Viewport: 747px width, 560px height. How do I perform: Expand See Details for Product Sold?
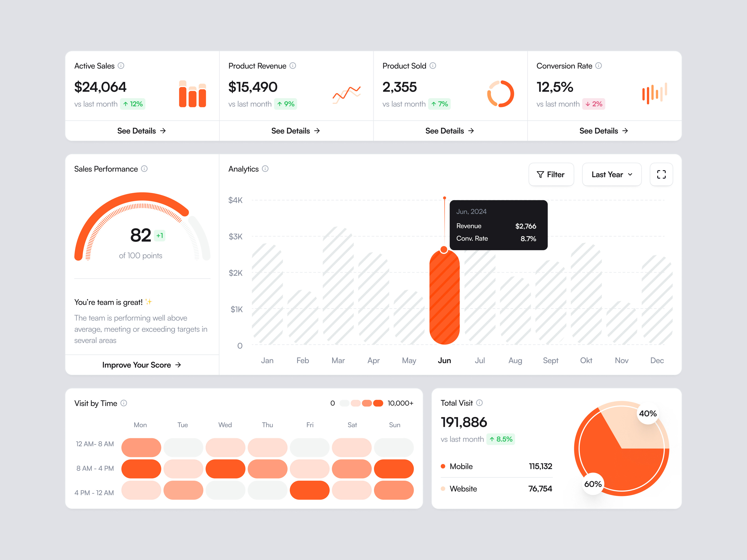449,131
